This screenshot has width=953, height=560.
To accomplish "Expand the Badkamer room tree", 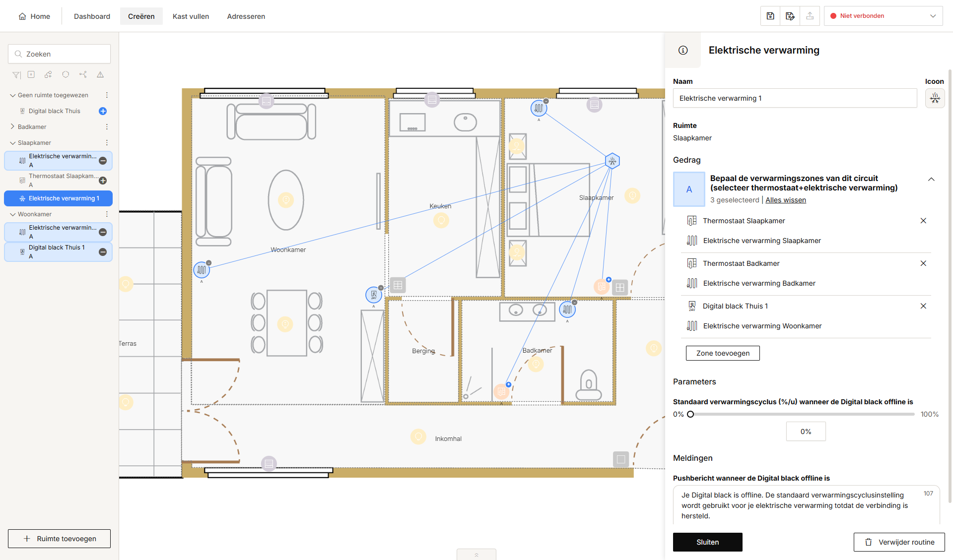I will click(x=12, y=127).
